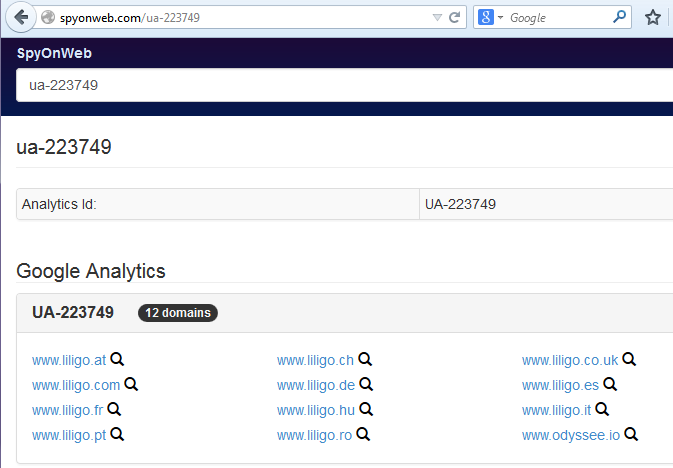Click the Analytics Id: label cell

(x=218, y=204)
